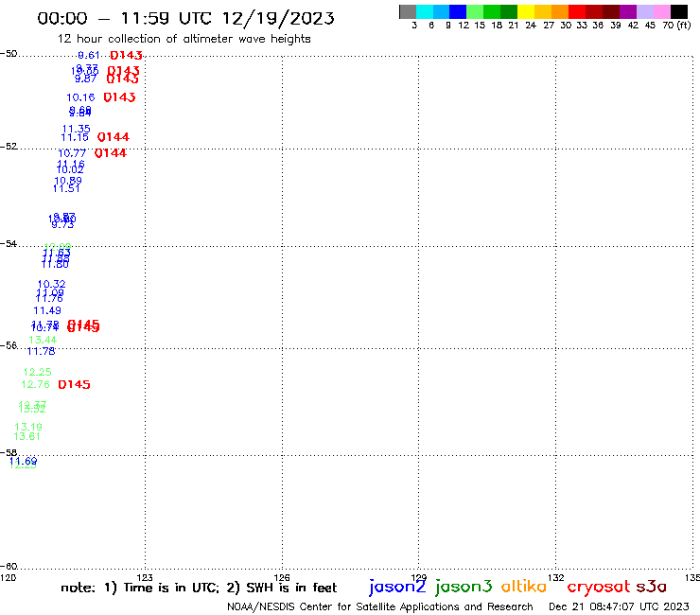Click the -56 latitude axis label
The height and width of the screenshot is (615, 700).
(x=9, y=345)
